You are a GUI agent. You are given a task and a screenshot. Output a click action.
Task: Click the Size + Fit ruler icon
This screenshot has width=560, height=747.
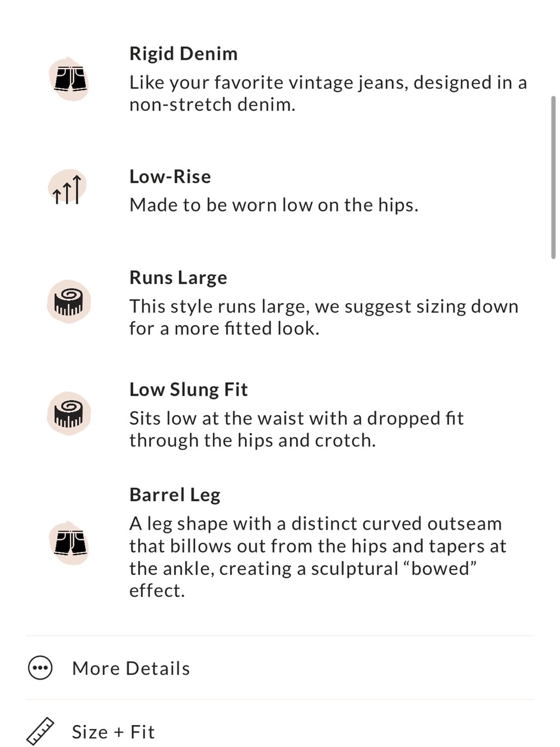[x=40, y=731]
